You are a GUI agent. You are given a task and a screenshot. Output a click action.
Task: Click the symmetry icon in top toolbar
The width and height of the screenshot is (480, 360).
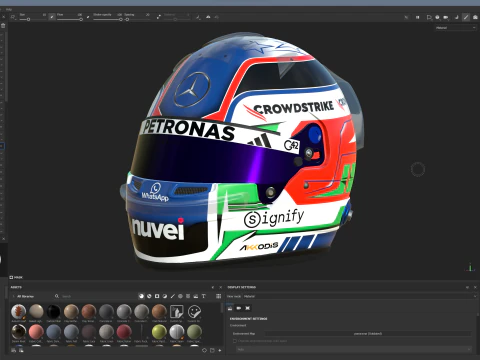click(x=208, y=17)
